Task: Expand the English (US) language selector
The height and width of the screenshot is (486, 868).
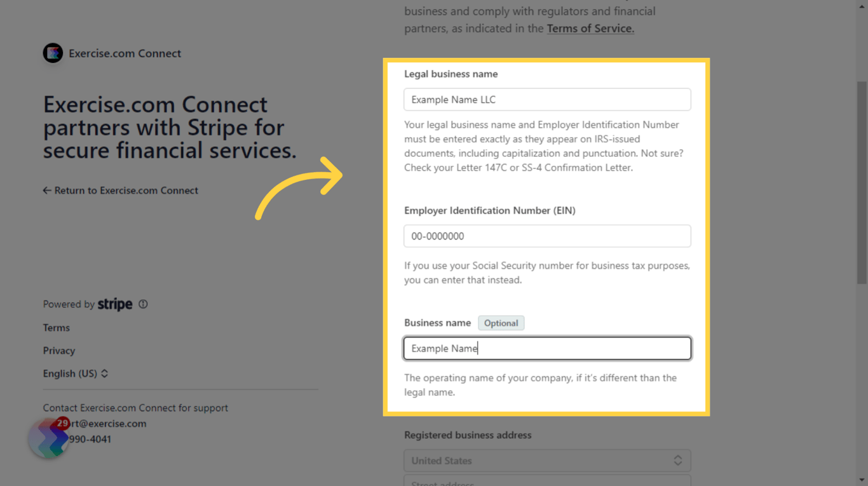Action: pos(76,374)
